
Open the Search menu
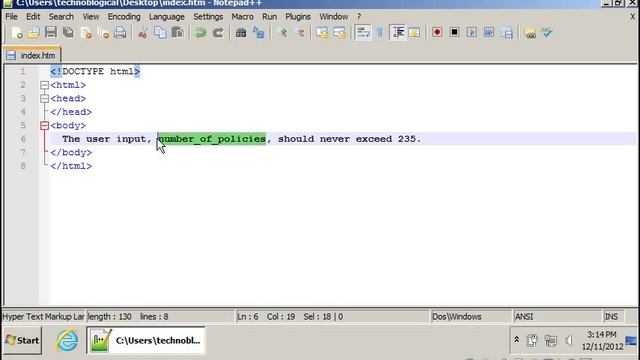(x=61, y=17)
